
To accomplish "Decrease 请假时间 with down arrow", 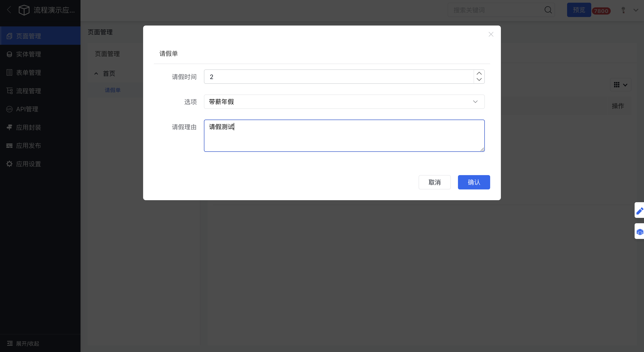I will [479, 80].
